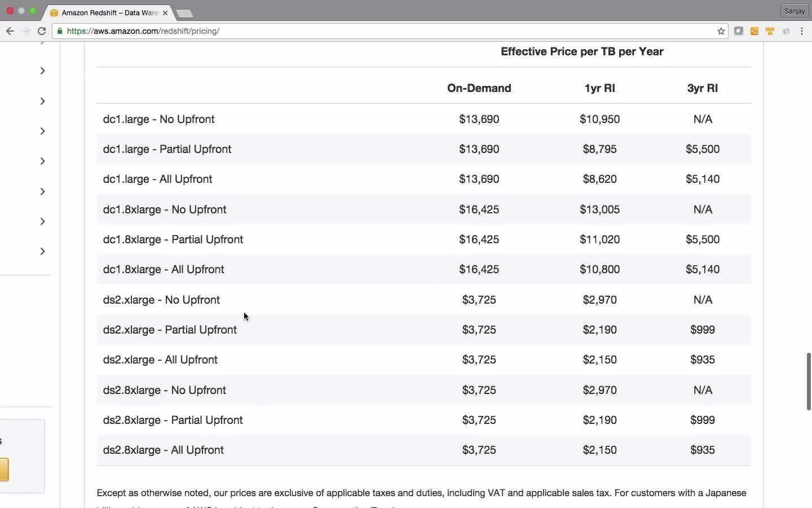The width and height of the screenshot is (812, 508).
Task: Close the Amazon Redshift tab
Action: [165, 12]
